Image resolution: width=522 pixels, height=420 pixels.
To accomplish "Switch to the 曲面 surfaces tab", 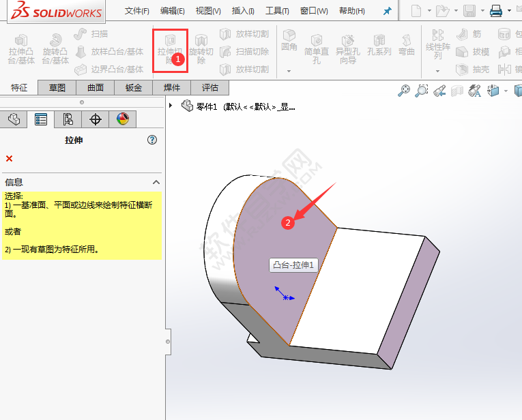I will pyautogui.click(x=96, y=88).
